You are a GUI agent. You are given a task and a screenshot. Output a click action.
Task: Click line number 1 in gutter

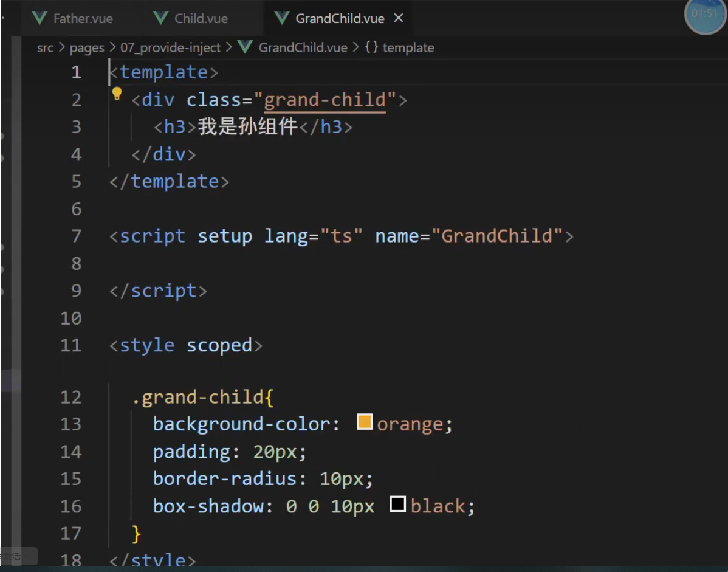pos(76,72)
